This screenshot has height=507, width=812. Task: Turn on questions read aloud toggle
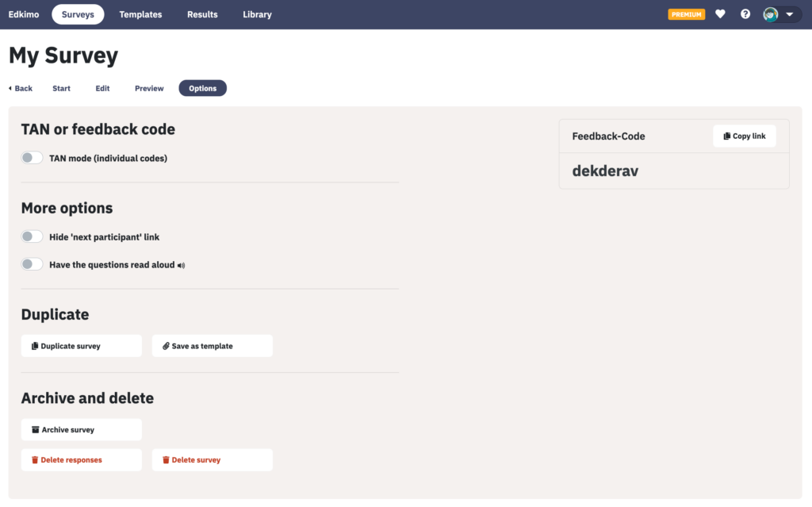coord(32,264)
